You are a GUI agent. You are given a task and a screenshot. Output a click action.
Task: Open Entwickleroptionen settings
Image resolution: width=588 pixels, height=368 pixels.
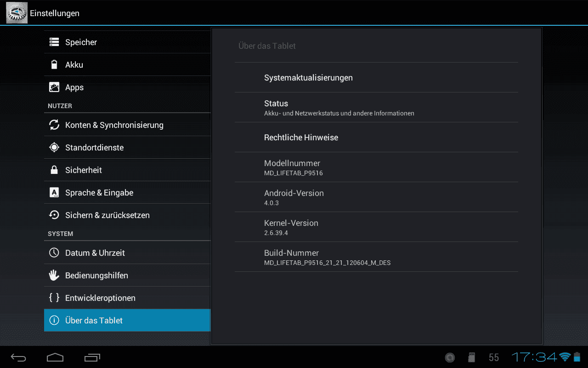click(127, 298)
